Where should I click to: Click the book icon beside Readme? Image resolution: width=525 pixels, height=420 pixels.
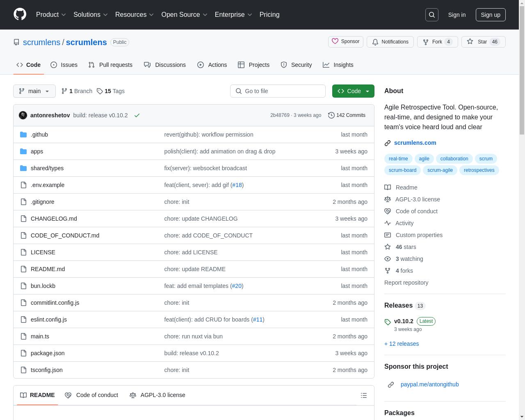point(388,187)
